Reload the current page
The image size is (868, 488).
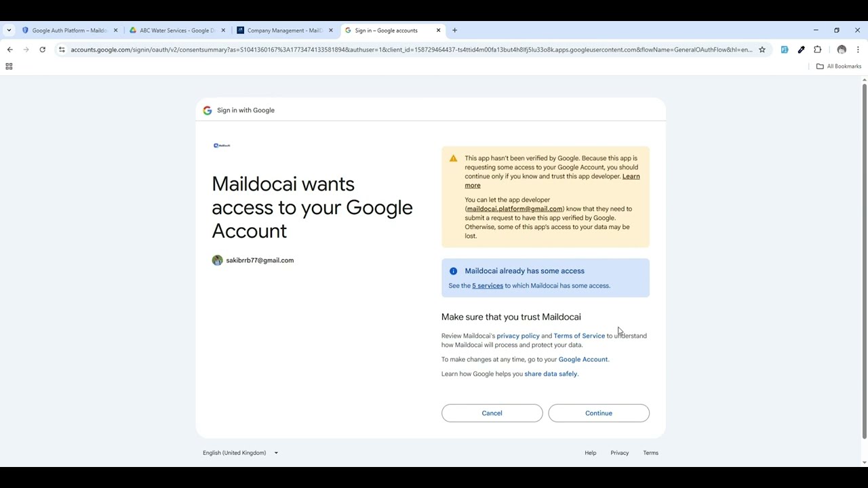coord(42,49)
